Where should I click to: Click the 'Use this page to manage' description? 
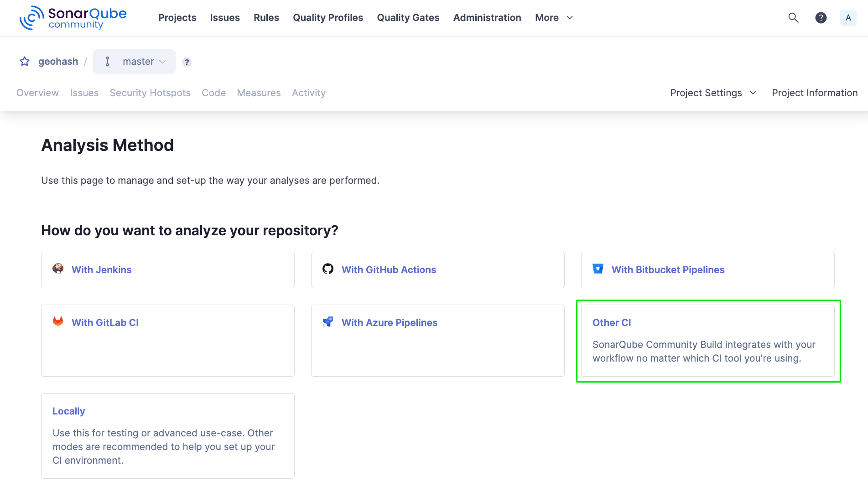210,181
